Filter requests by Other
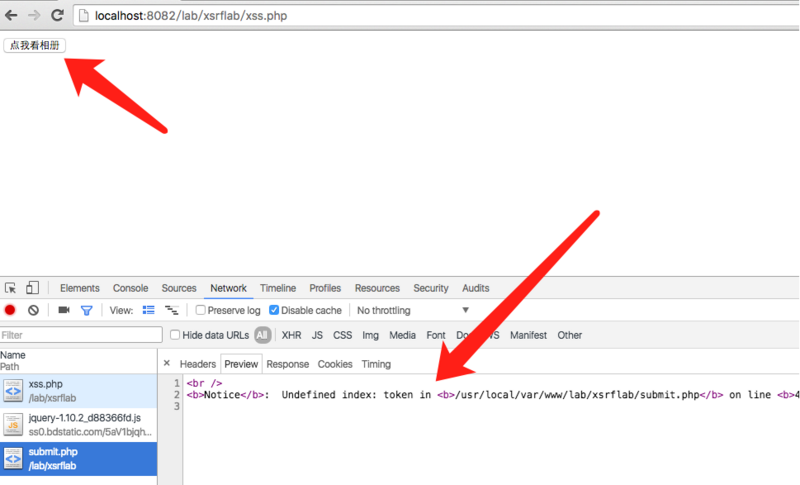800x485 pixels. 569,335
